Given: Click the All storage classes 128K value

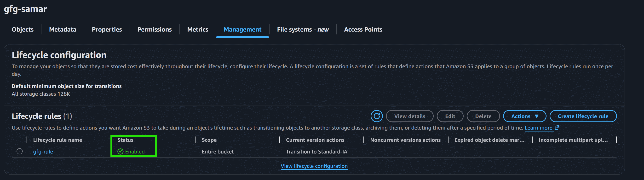Looking at the screenshot, I should 41,94.
